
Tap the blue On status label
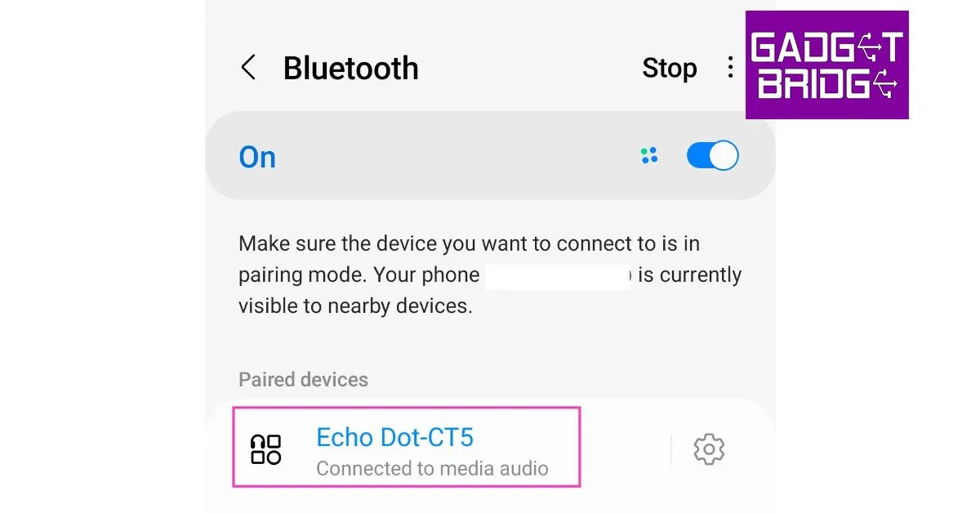point(257,157)
